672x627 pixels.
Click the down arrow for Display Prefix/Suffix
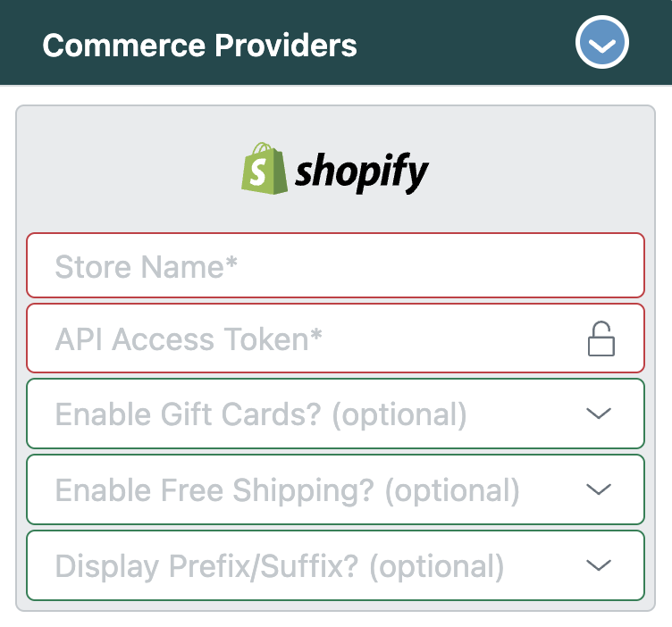click(x=599, y=564)
